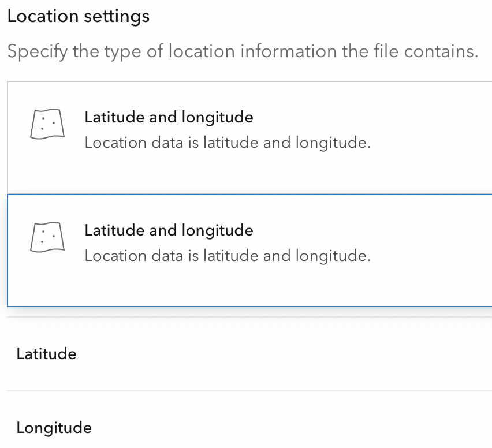Click the 'Latitude and longitude' title in the gray-outlined card
Image resolution: width=492 pixels, height=448 pixels.
(169, 117)
